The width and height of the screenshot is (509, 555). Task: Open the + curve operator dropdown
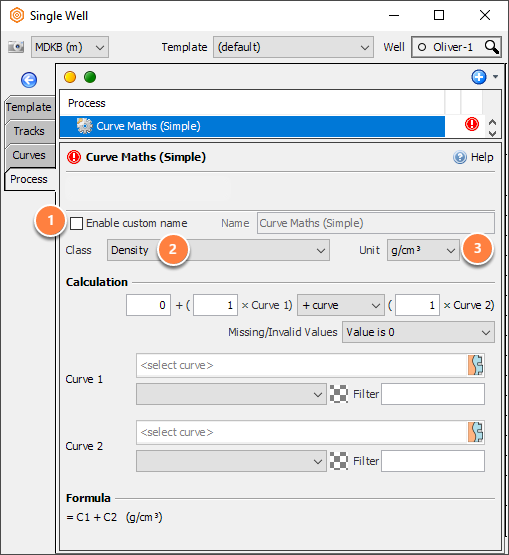pyautogui.click(x=341, y=305)
